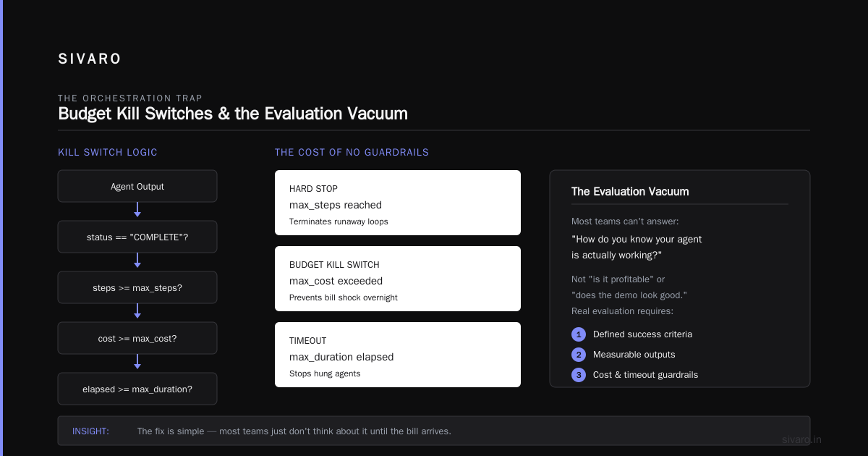This screenshot has height=456, width=868.
Task: Open the sivaro.in link
Action: (x=802, y=439)
